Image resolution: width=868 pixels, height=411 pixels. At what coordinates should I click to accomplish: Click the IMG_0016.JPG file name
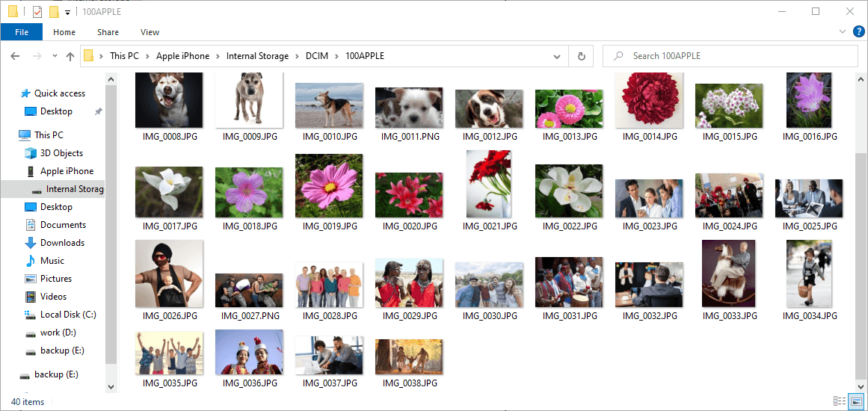[x=810, y=136]
